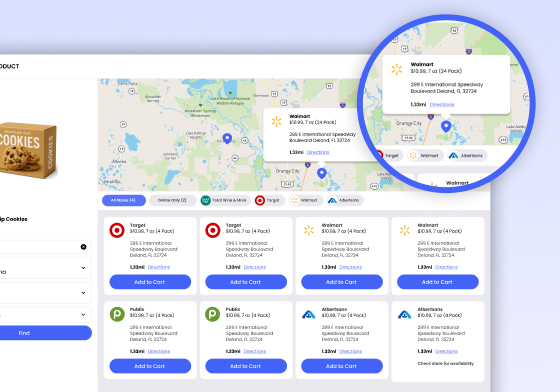560x392 pixels.
Task: Open Directions link in first Publix card
Action: (159, 351)
